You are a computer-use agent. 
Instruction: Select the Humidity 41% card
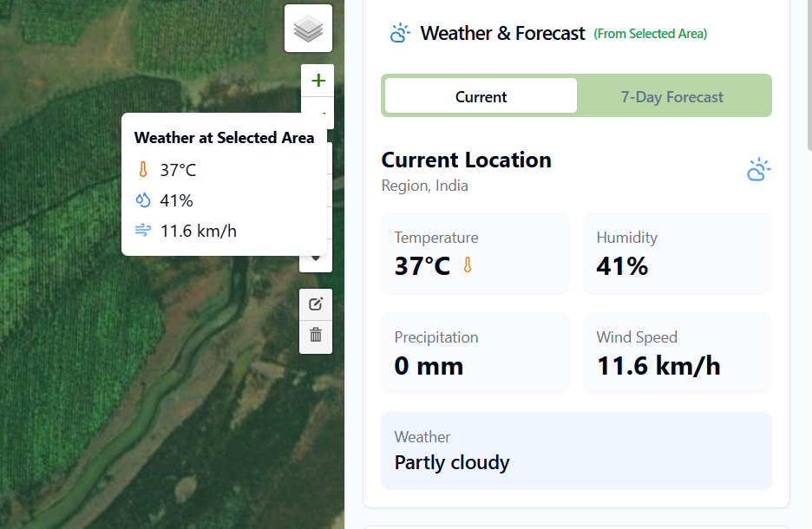coord(677,253)
